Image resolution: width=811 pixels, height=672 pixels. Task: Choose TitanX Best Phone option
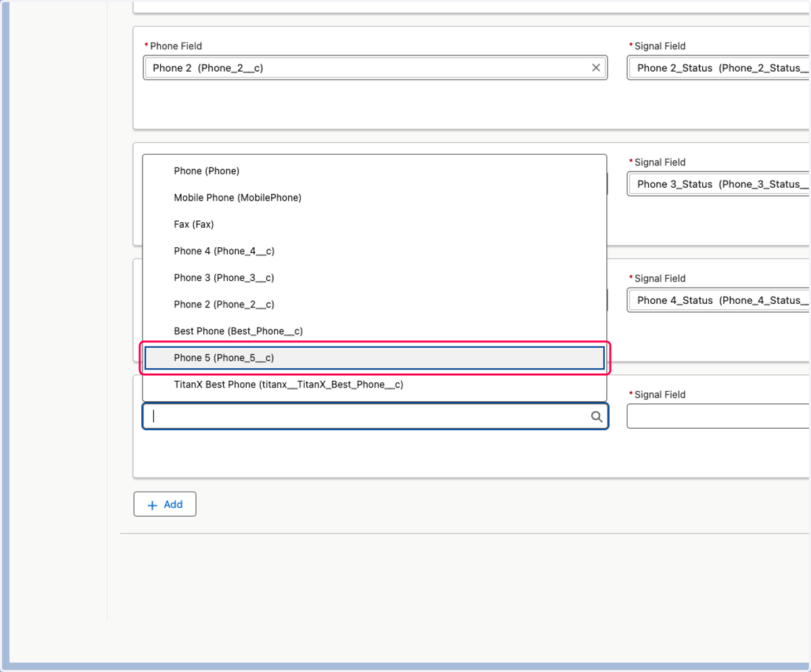tap(374, 384)
